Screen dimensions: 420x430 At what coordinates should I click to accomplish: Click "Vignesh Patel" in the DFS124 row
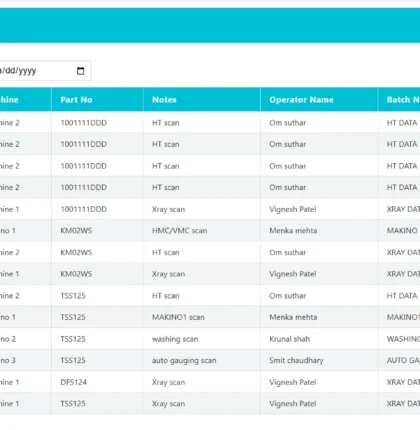tap(293, 382)
